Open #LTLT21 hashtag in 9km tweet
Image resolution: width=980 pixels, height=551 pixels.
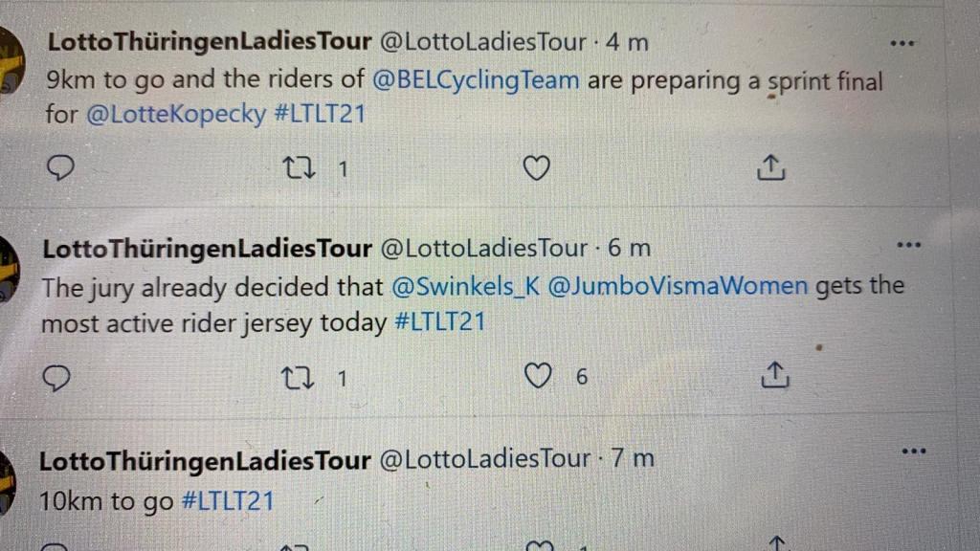tap(320, 115)
